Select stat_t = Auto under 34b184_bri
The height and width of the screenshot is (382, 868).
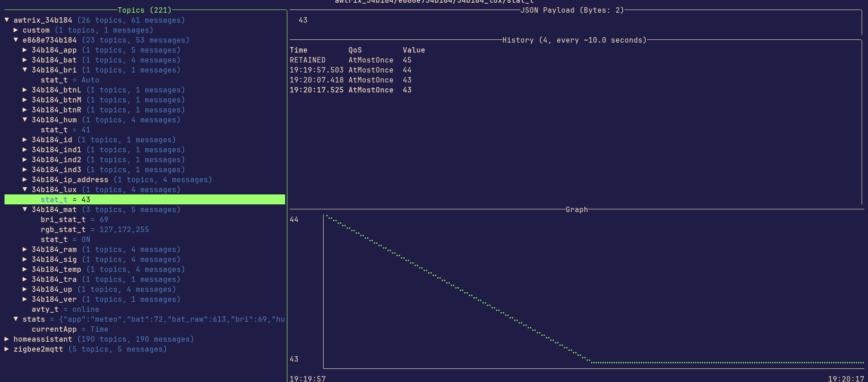pos(70,80)
